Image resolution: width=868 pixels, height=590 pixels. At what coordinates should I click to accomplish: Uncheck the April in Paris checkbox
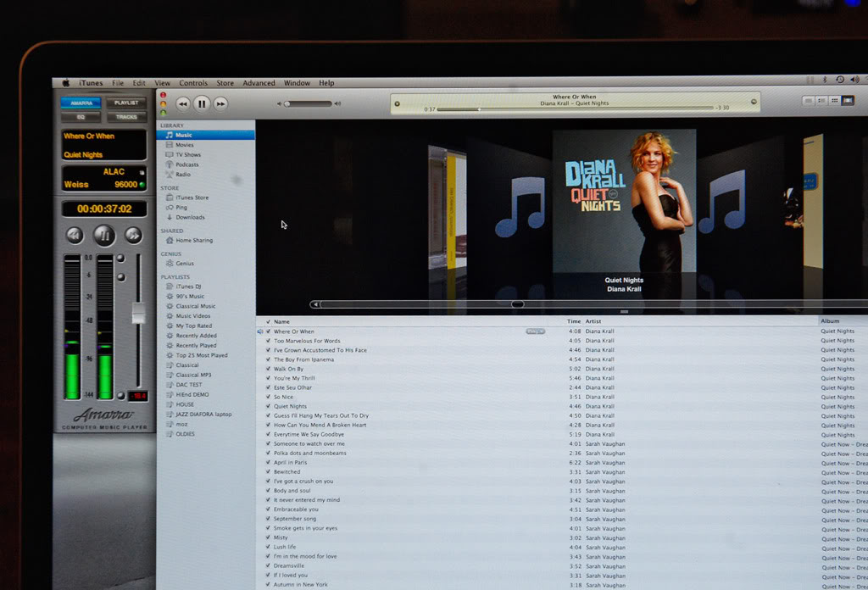pyautogui.click(x=269, y=463)
